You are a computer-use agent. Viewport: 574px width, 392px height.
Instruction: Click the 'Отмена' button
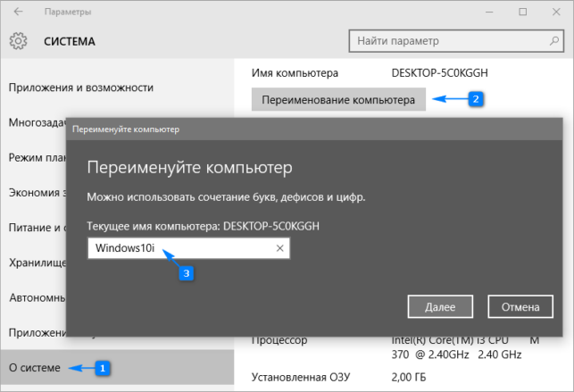pyautogui.click(x=520, y=306)
